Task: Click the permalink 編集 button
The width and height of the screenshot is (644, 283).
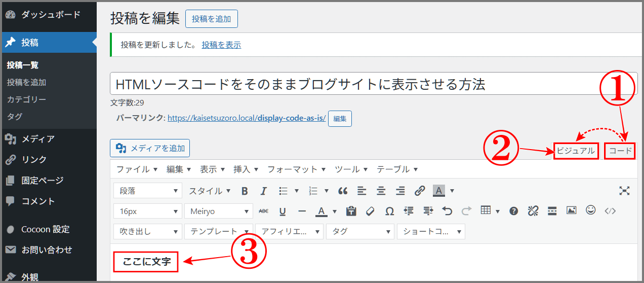Action: click(340, 119)
